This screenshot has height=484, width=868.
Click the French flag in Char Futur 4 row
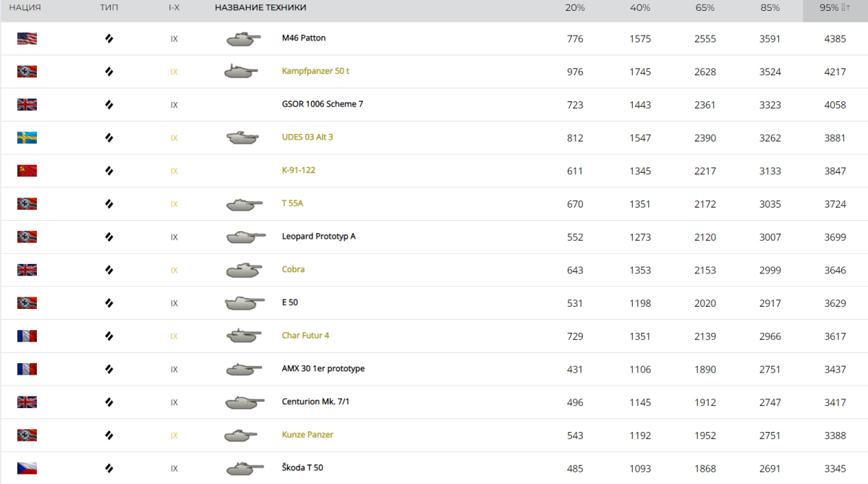(x=27, y=336)
